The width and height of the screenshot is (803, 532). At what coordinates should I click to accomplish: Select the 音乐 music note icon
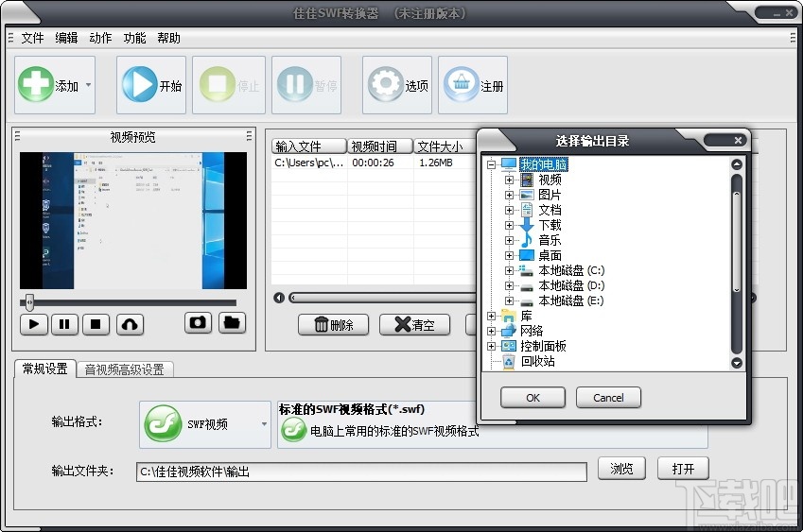pos(527,240)
